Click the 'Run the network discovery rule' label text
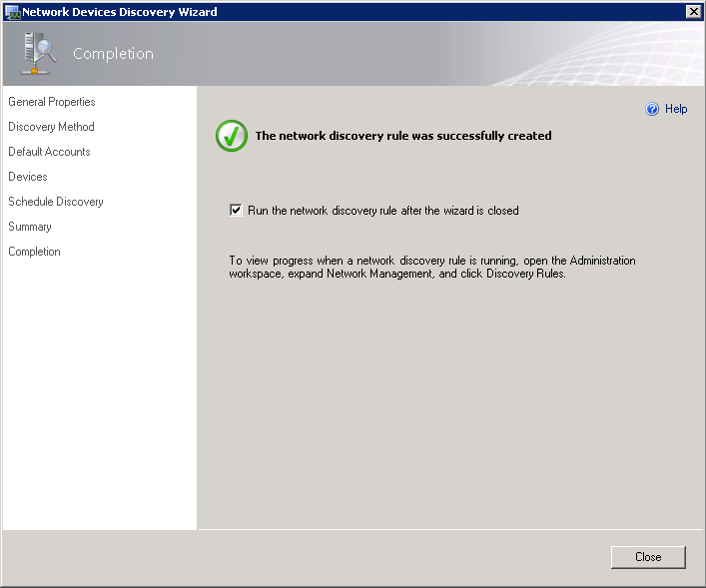 tap(382, 211)
